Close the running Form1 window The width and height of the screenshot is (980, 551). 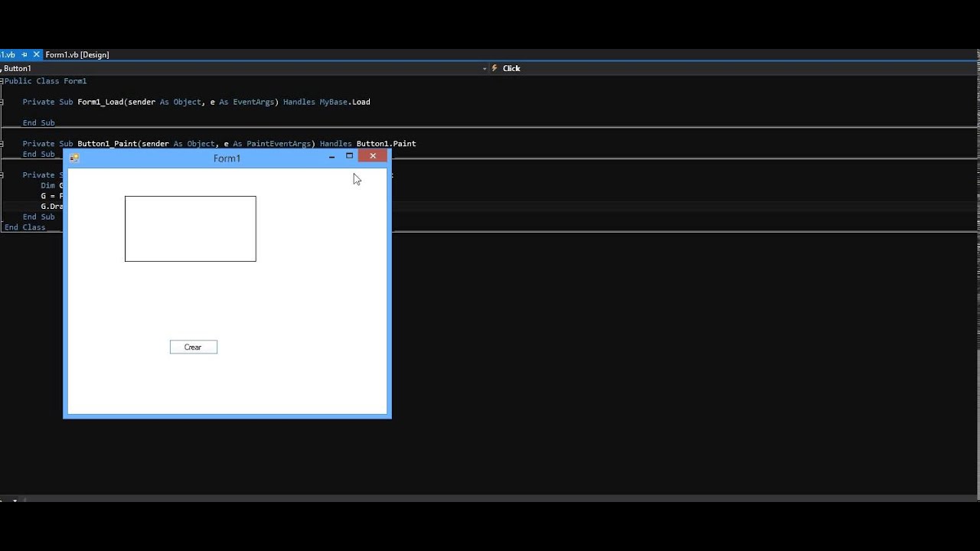pyautogui.click(x=373, y=156)
